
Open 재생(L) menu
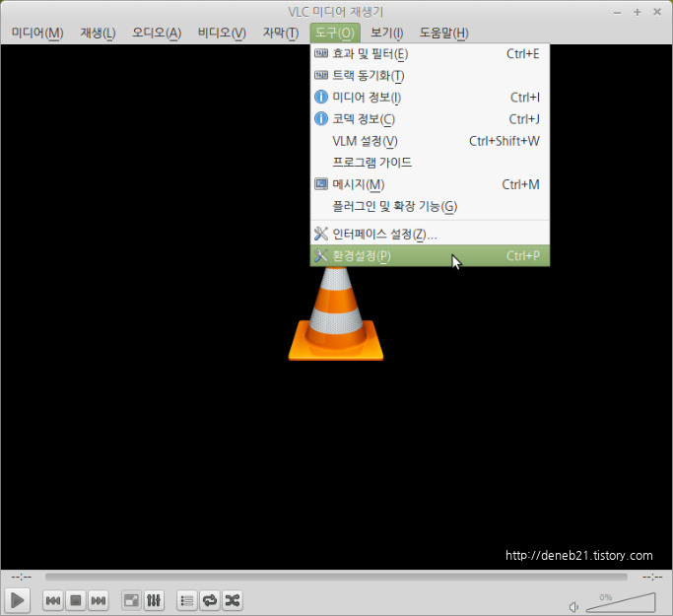tap(98, 33)
